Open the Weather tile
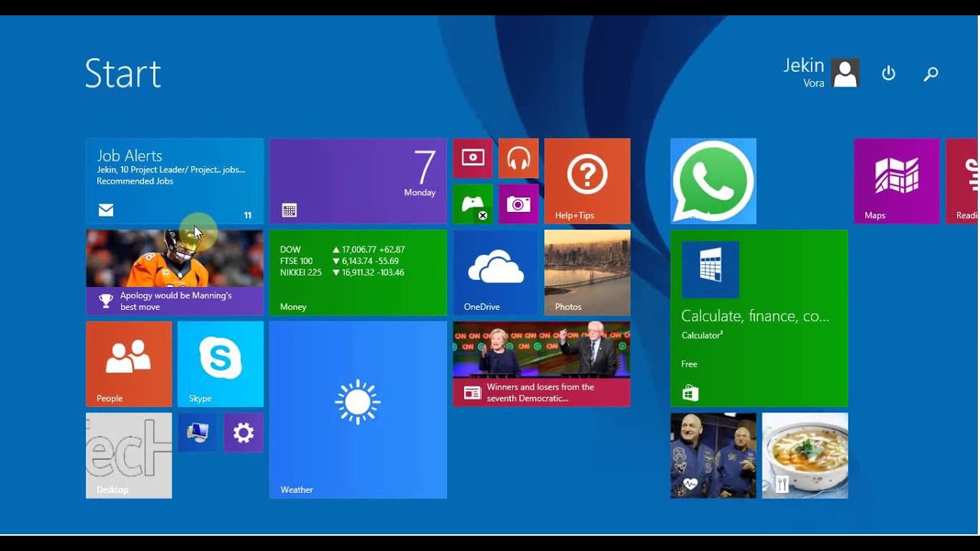This screenshot has width=980, height=551. pos(358,410)
